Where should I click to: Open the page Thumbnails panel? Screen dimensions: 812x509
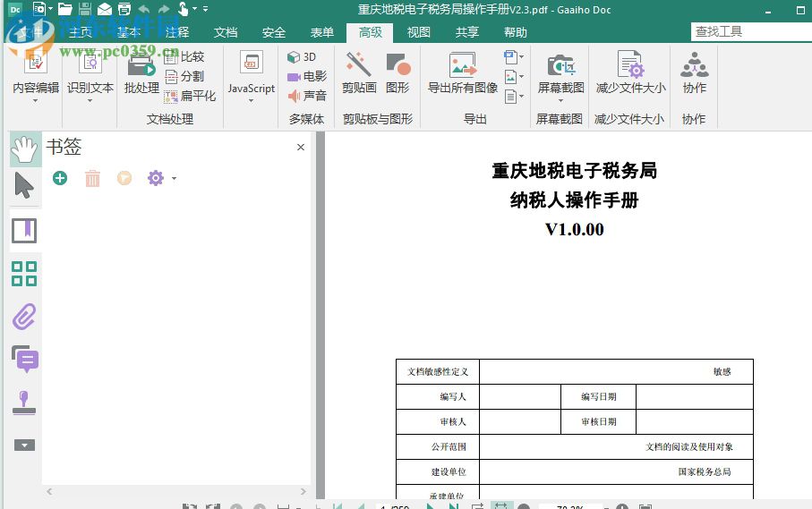tap(24, 274)
